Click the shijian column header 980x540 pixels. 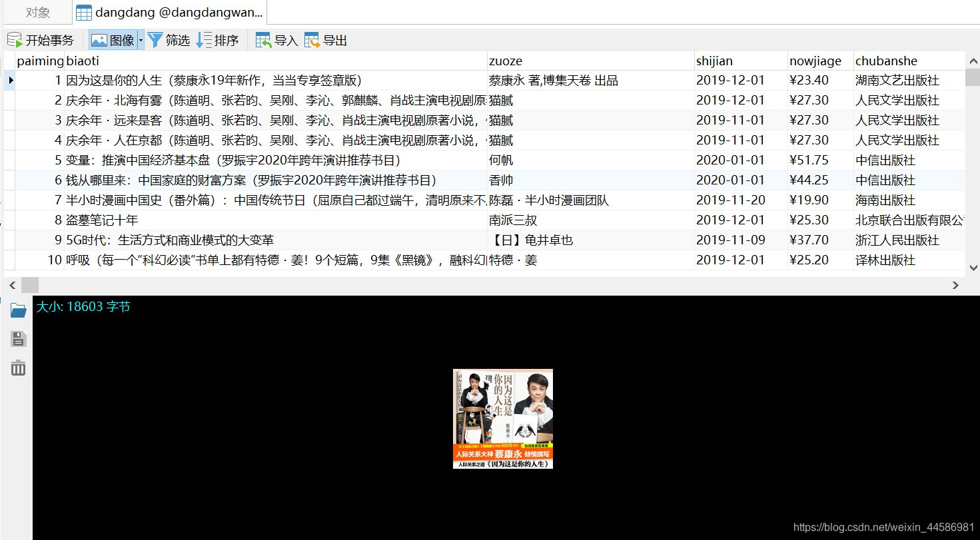click(x=741, y=61)
